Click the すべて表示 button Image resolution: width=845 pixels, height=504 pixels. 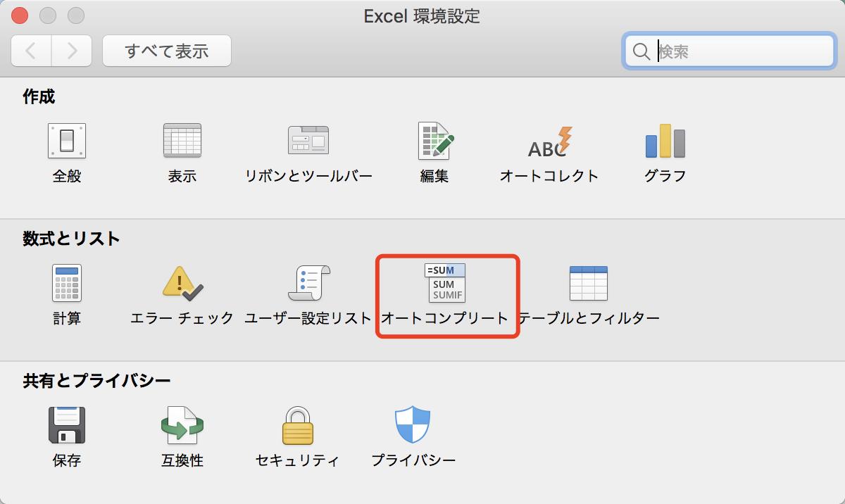pyautogui.click(x=167, y=51)
